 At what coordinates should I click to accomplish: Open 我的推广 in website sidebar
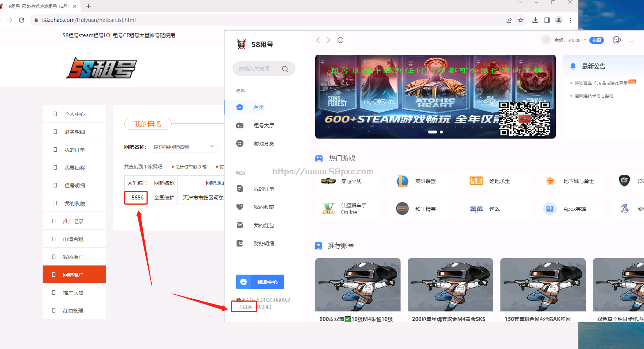[74, 257]
